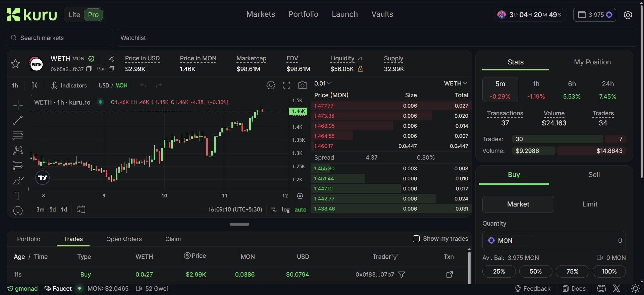The width and height of the screenshot is (644, 295).
Task: Open the X social link
Action: pyautogui.click(x=616, y=289)
